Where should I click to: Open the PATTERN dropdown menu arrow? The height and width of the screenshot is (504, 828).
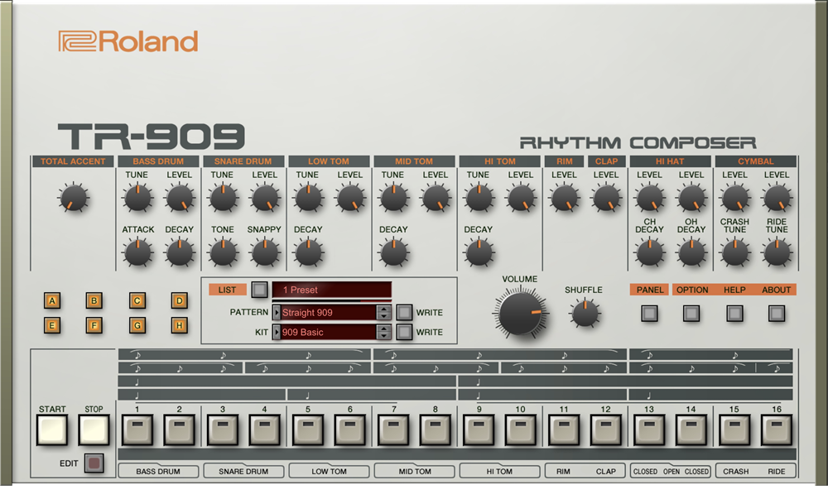(x=277, y=313)
